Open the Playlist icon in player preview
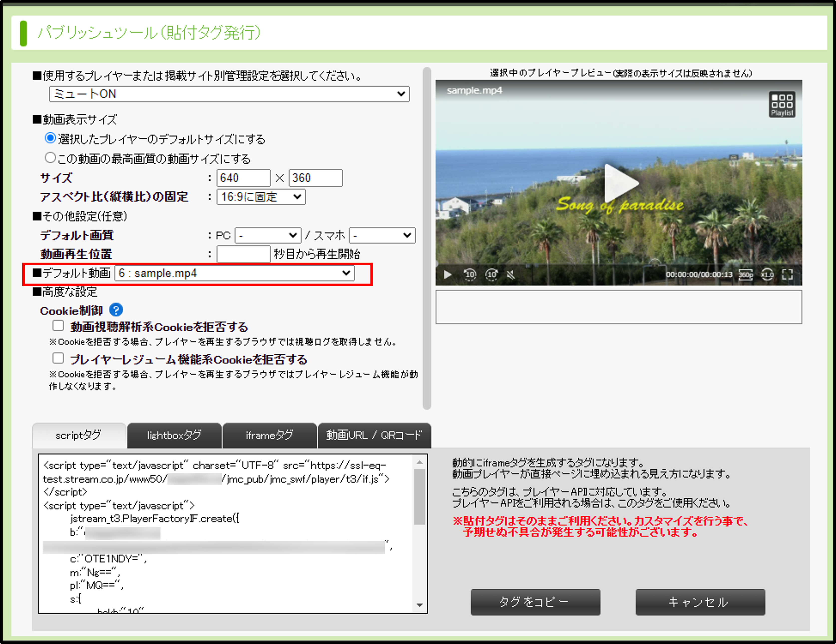This screenshot has height=644, width=836. pos(782,104)
